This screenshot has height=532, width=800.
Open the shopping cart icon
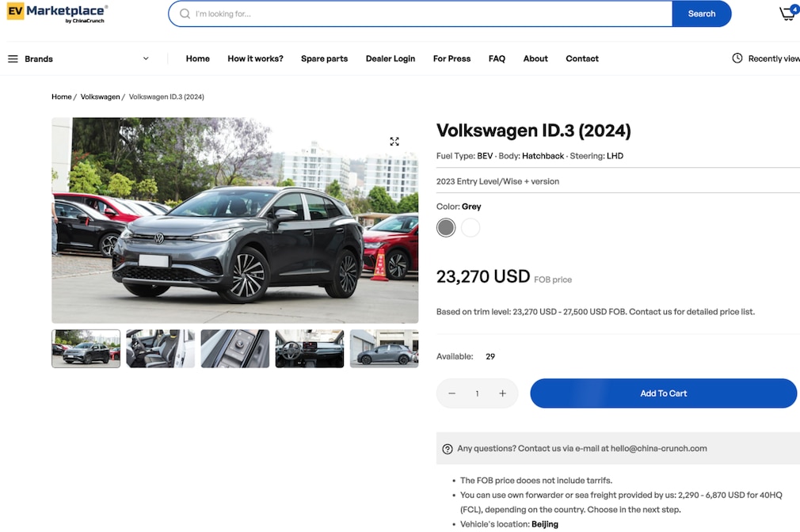pyautogui.click(x=788, y=13)
